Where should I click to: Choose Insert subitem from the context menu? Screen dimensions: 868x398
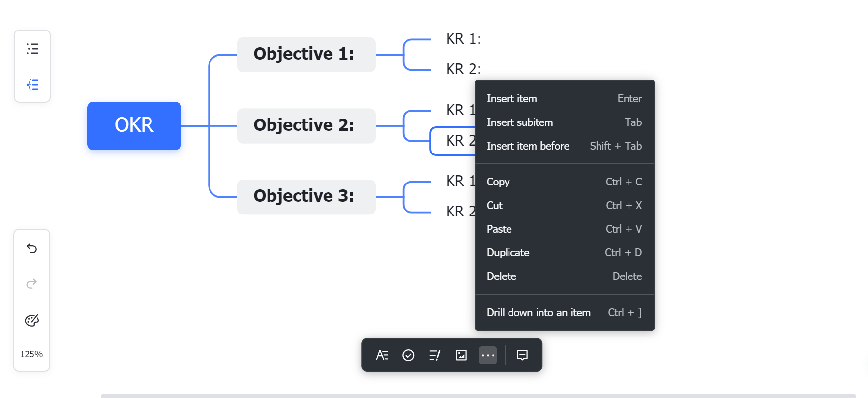click(x=520, y=122)
